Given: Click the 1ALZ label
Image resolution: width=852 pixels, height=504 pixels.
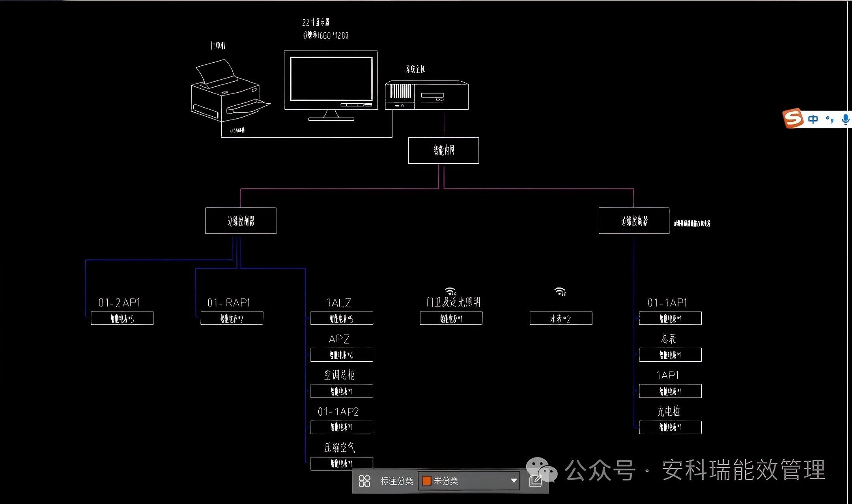Looking at the screenshot, I should pyautogui.click(x=339, y=303).
